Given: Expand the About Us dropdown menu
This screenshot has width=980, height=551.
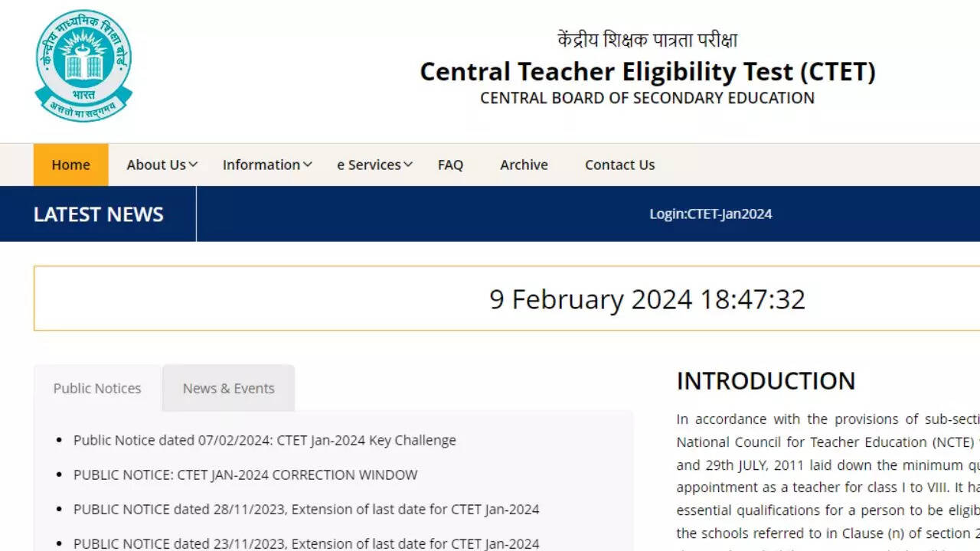Looking at the screenshot, I should point(162,165).
